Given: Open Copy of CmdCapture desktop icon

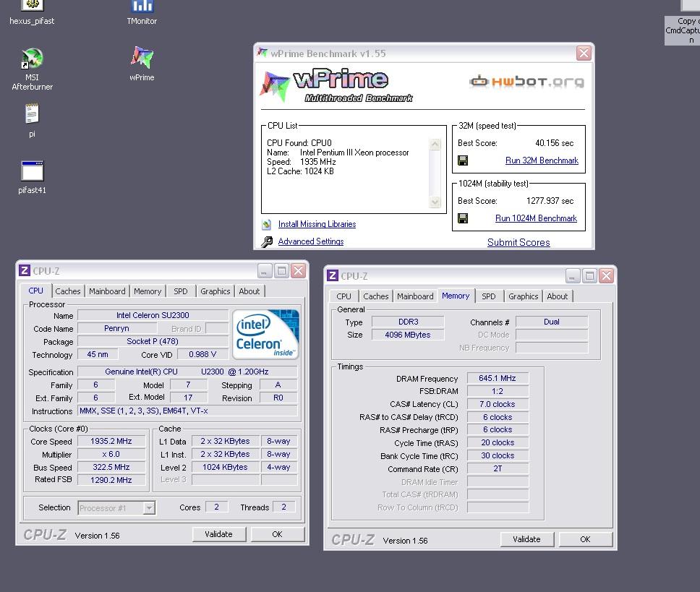Looking at the screenshot, I should pyautogui.click(x=690, y=4).
